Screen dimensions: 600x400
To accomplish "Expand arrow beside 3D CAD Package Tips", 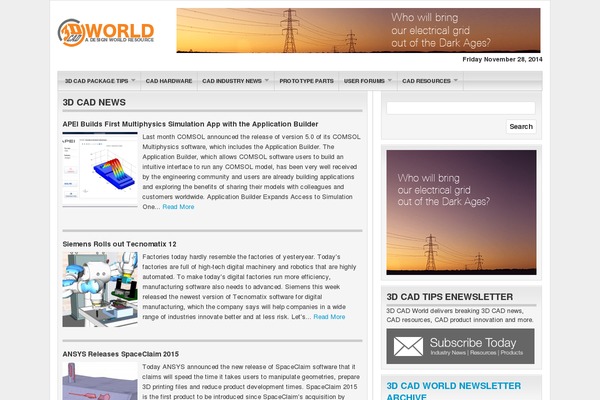I will coord(133,80).
